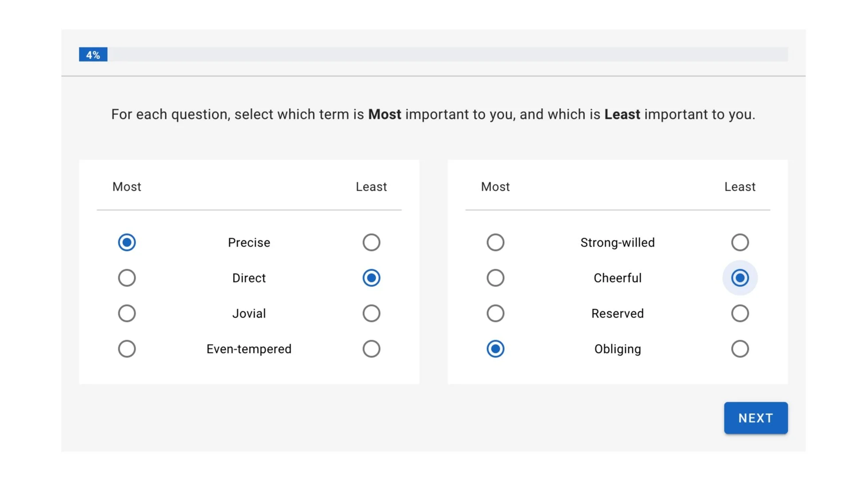Viewport: 868px width, 486px height.
Task: Choose Least for Reserved
Action: (x=740, y=314)
